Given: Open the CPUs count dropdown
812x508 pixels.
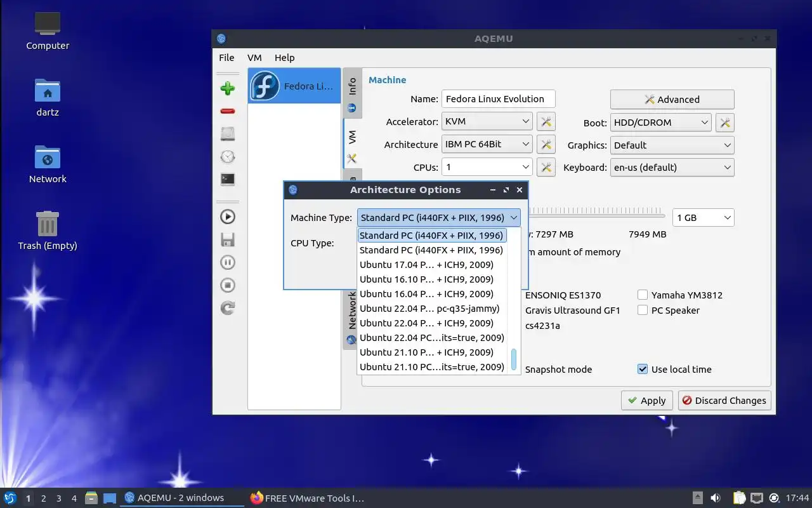Looking at the screenshot, I should [487, 167].
